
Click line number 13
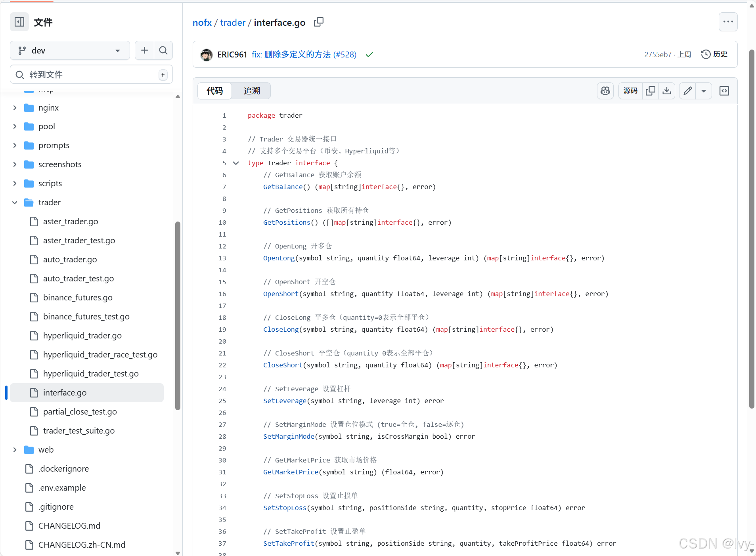(222, 258)
